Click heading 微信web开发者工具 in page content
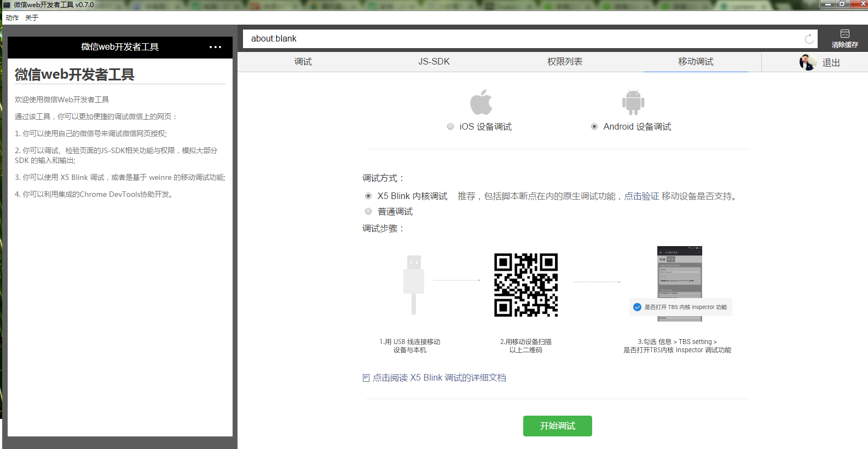This screenshot has width=868, height=449. tap(74, 74)
